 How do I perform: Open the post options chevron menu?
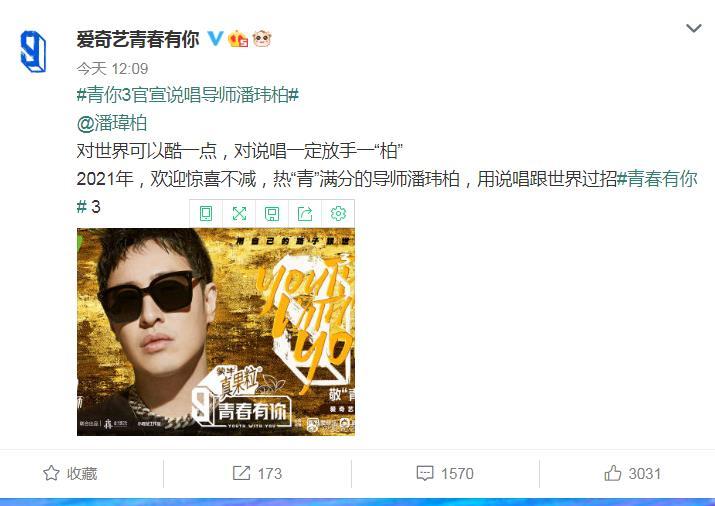click(x=693, y=29)
